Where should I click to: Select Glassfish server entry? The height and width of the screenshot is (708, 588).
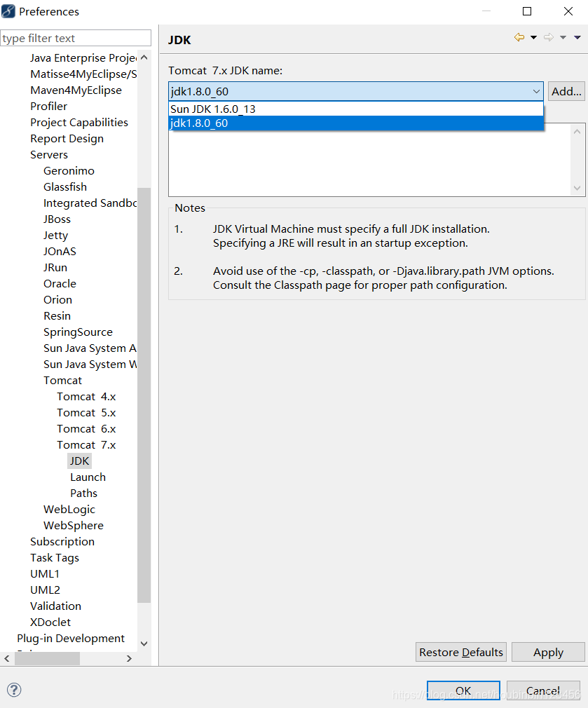click(65, 187)
